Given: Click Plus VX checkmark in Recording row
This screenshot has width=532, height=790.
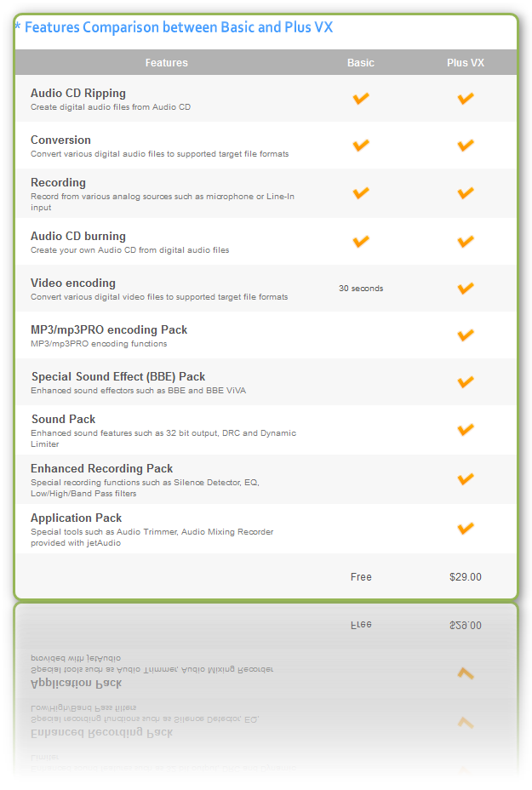Looking at the screenshot, I should click(x=466, y=193).
